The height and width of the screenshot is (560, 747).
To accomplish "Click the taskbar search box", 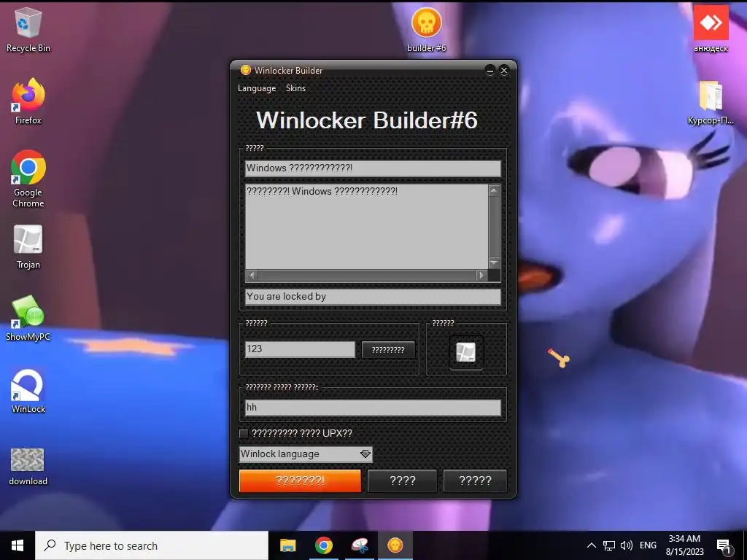I will click(152, 545).
